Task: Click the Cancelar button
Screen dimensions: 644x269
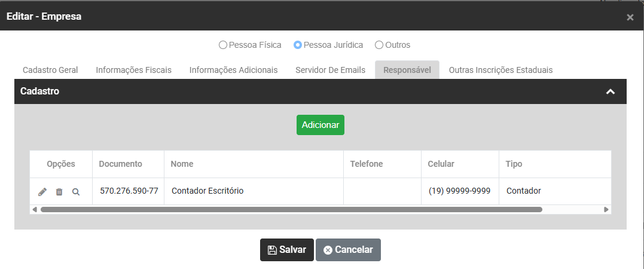Action: 348,250
